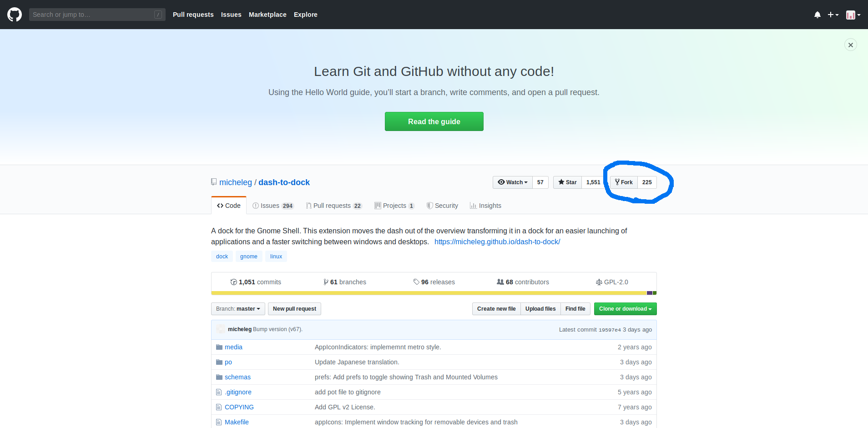Screen dimensions: 868x428
Task: Expand the Clone or download dropdown
Action: click(x=625, y=309)
